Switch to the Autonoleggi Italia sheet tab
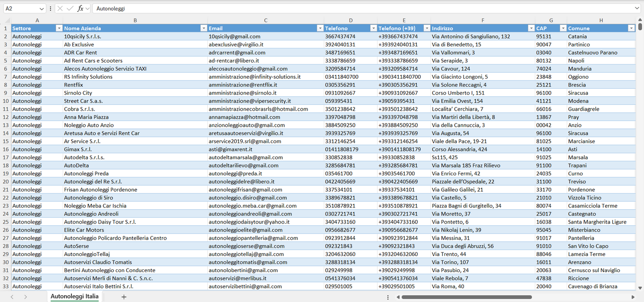644x302 pixels. pos(74,296)
